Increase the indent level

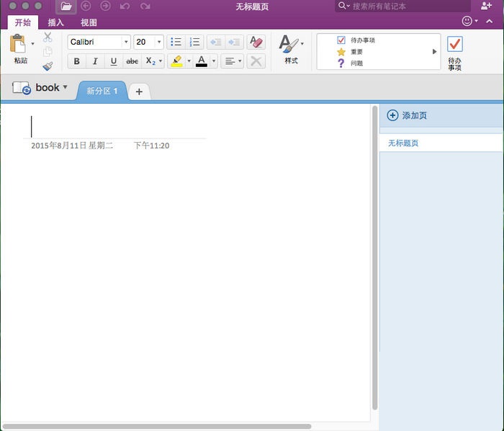click(234, 42)
